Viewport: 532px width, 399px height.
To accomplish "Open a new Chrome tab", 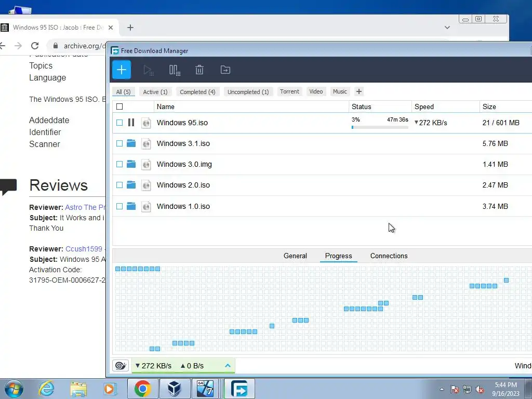I will click(x=130, y=28).
